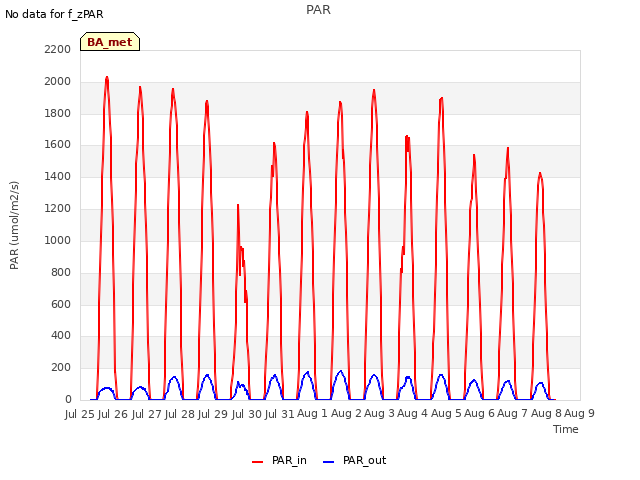
Task: Click the Jul 31 x-axis tick label
Action: pyautogui.click(x=280, y=414)
